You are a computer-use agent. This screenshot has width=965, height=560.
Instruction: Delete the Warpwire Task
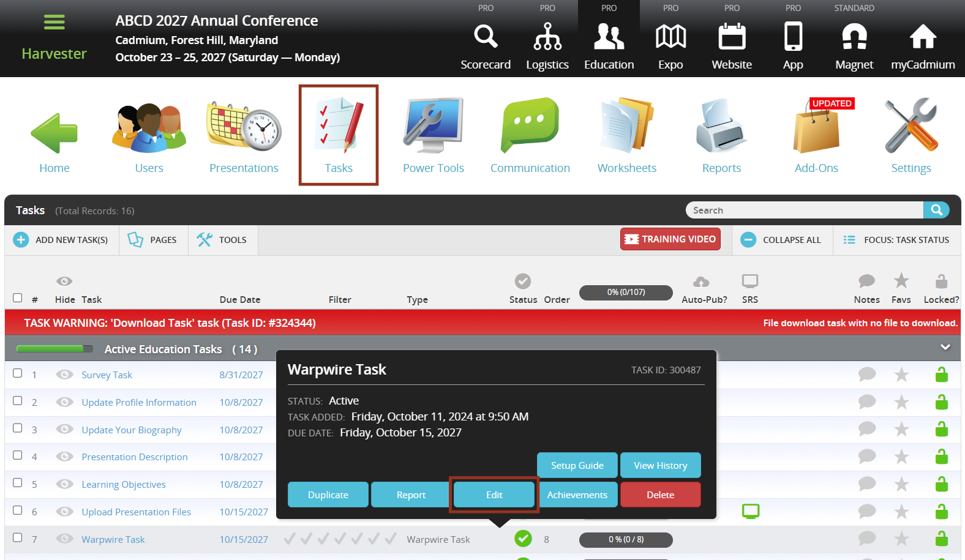pyautogui.click(x=661, y=495)
